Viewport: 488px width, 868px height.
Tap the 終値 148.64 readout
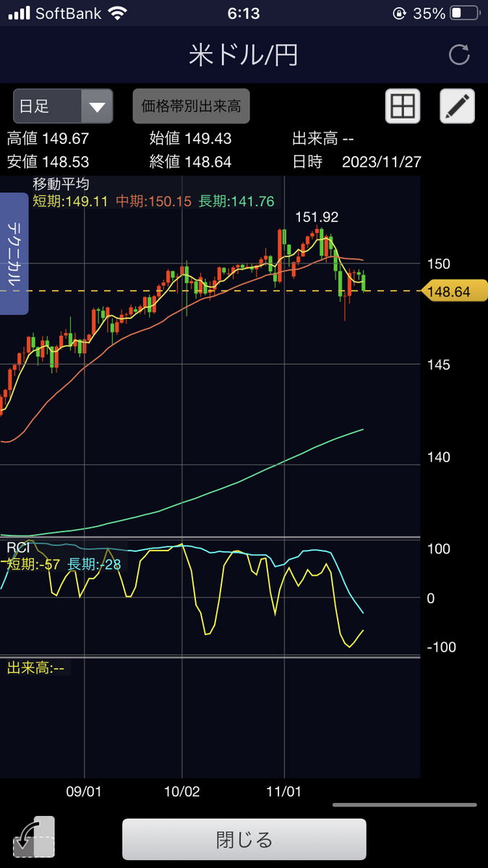coord(191,162)
